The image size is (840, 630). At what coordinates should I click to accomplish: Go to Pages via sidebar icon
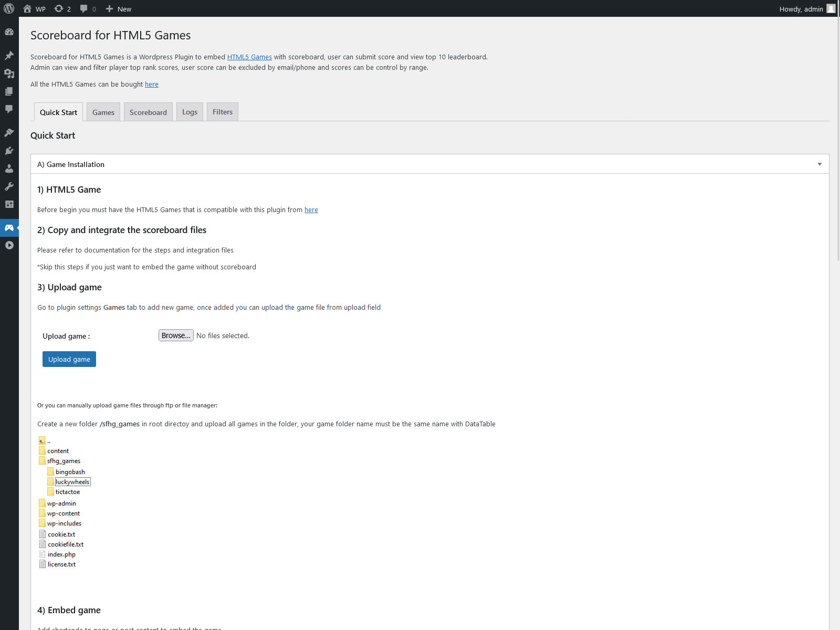coord(9,91)
